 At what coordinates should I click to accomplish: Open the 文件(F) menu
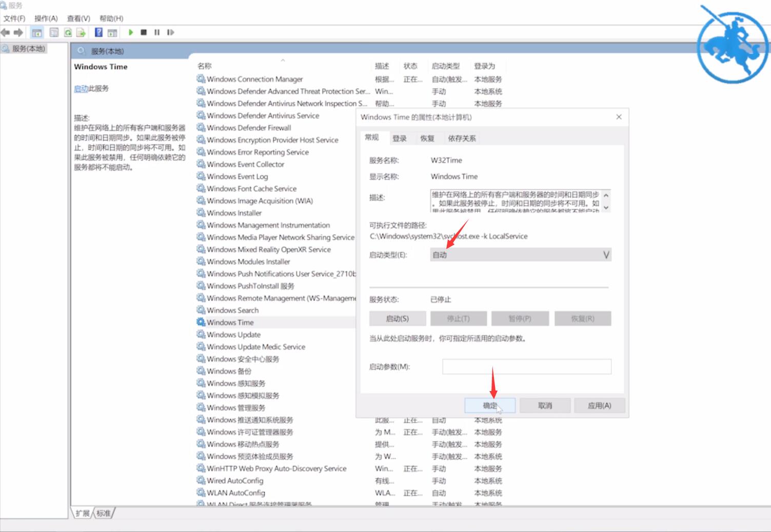(14, 18)
